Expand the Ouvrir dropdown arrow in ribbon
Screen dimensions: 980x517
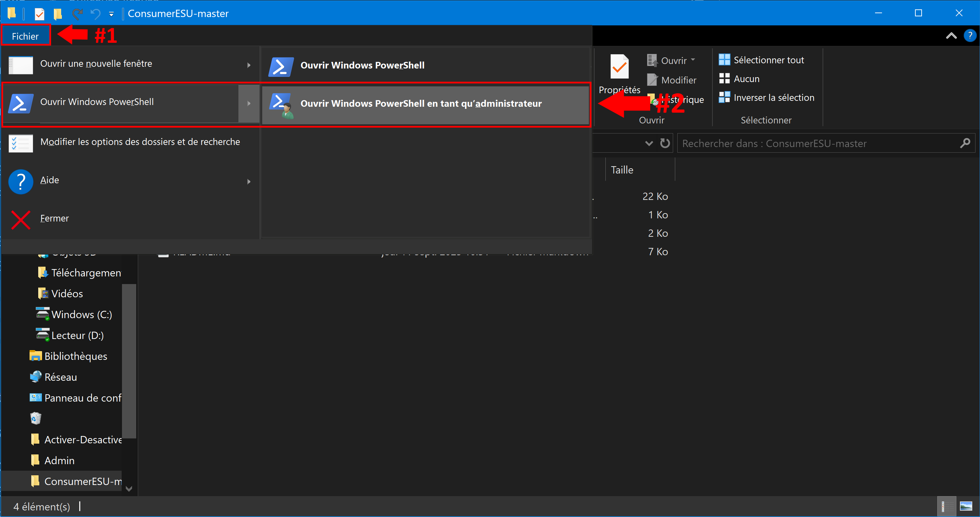tap(693, 60)
